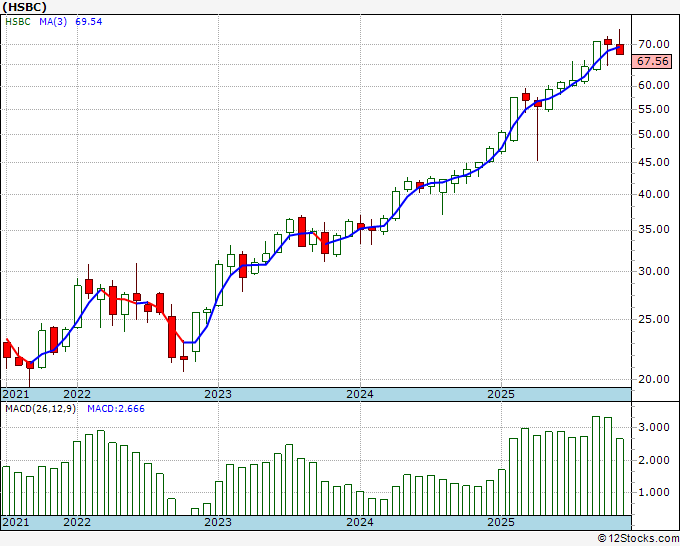Click the long-wick red candle of spring 2025
Viewport: 680px width, 546px height.
click(x=538, y=103)
